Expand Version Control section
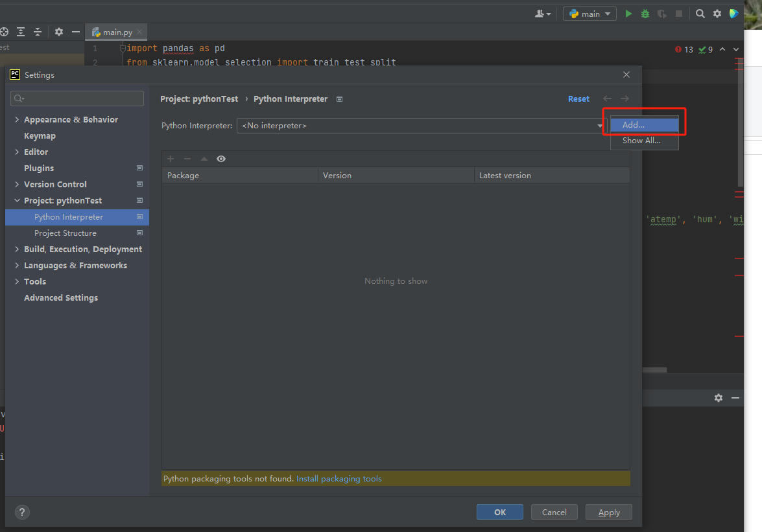762x532 pixels. (17, 185)
